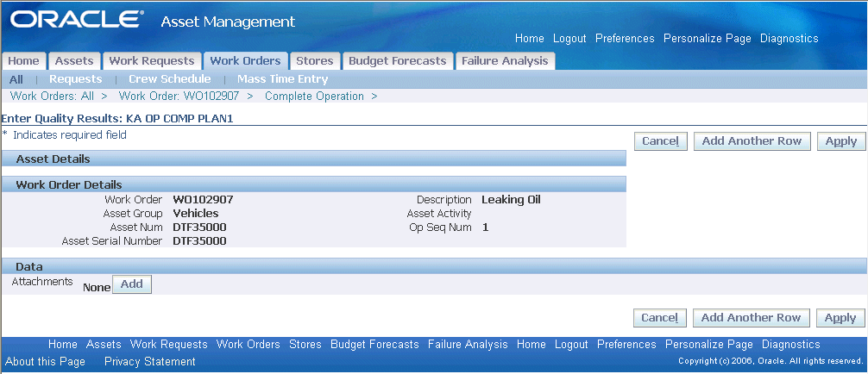Open the Crew Schedule subtab

click(170, 79)
